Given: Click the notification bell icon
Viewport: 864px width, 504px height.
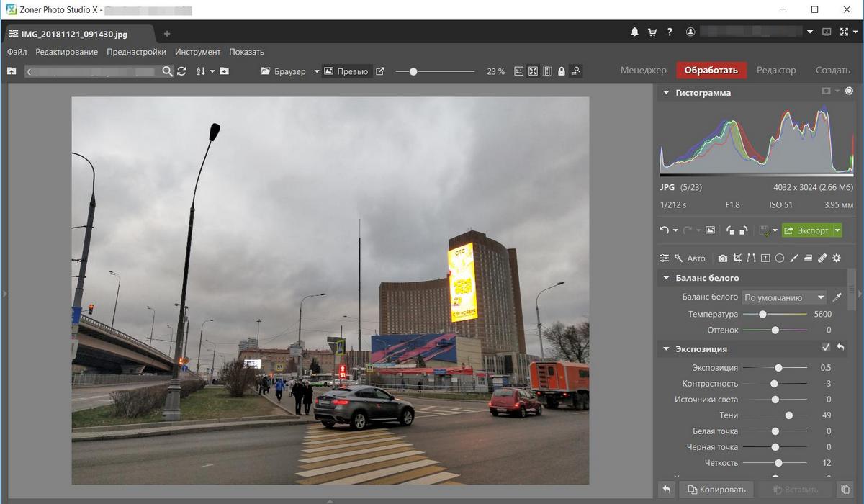Looking at the screenshot, I should pyautogui.click(x=634, y=32).
